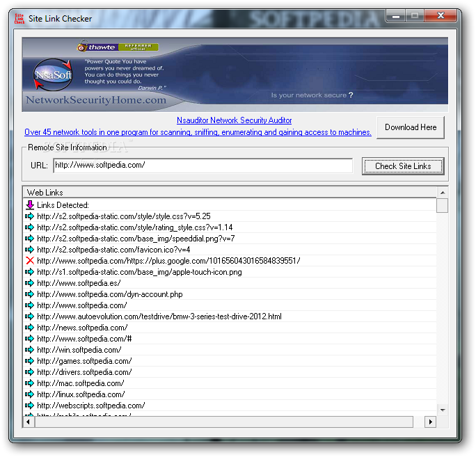This screenshot has height=457, width=476.
Task: Click the arrow icon beside drivers.softpedia.com link
Action: pos(29,372)
